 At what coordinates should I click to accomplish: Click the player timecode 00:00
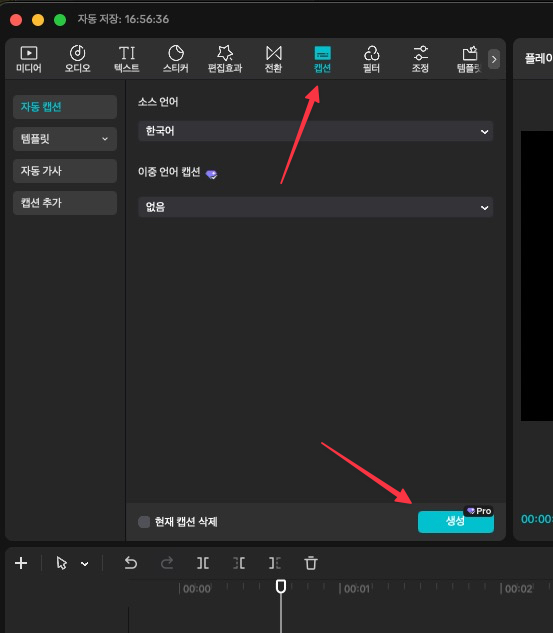[x=537, y=519]
